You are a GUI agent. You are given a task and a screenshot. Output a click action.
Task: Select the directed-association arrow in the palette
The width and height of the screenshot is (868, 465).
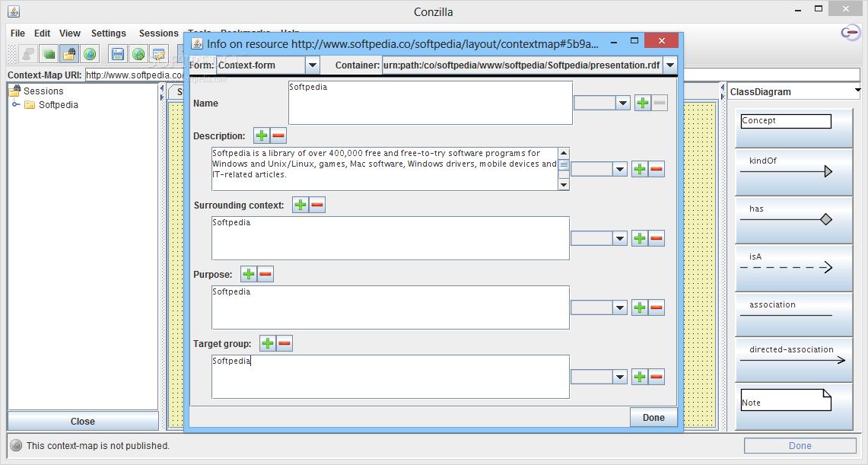click(x=793, y=359)
